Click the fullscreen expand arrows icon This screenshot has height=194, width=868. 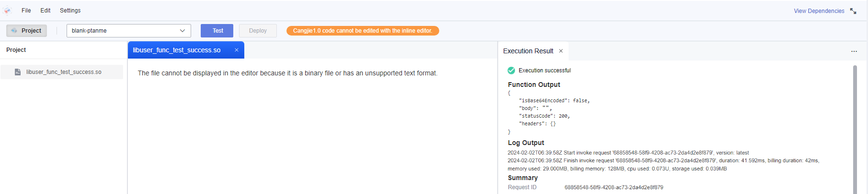point(853,11)
